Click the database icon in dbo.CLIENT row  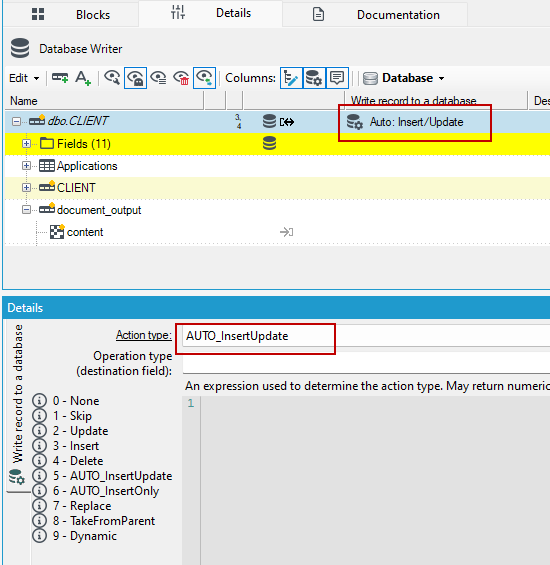pyautogui.click(x=269, y=121)
